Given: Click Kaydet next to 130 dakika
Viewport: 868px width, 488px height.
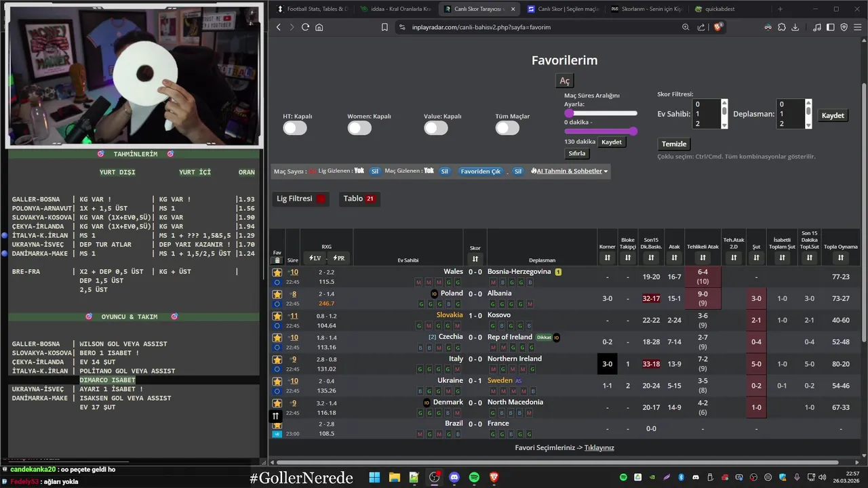Looking at the screenshot, I should point(612,142).
